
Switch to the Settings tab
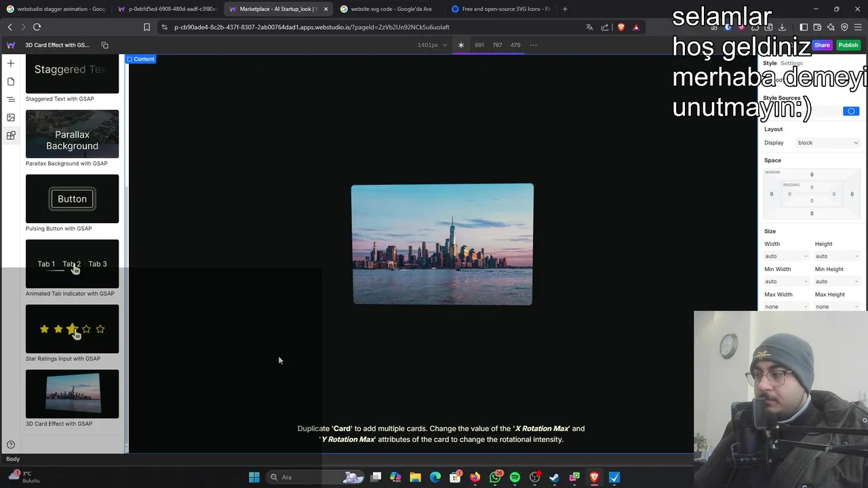click(x=791, y=63)
